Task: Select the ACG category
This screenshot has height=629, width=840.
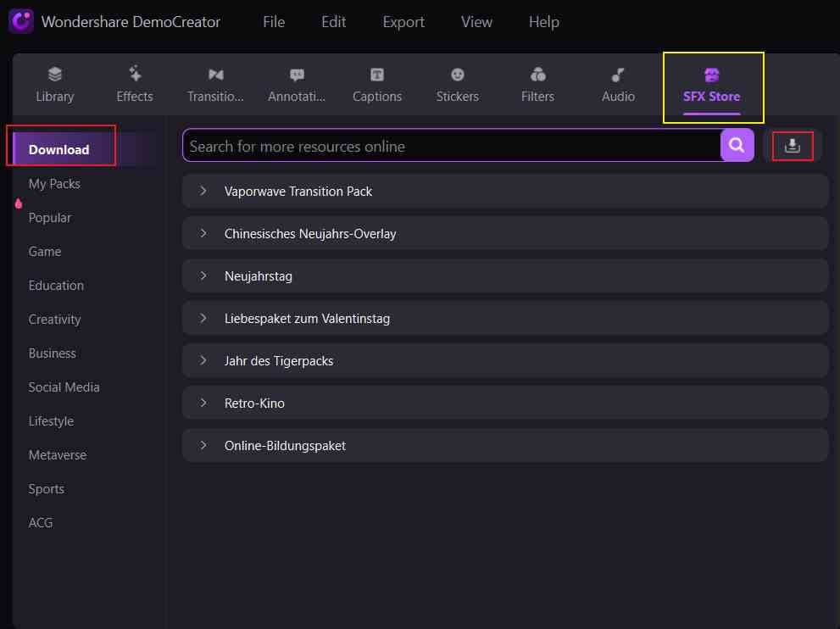Action: coord(41,522)
